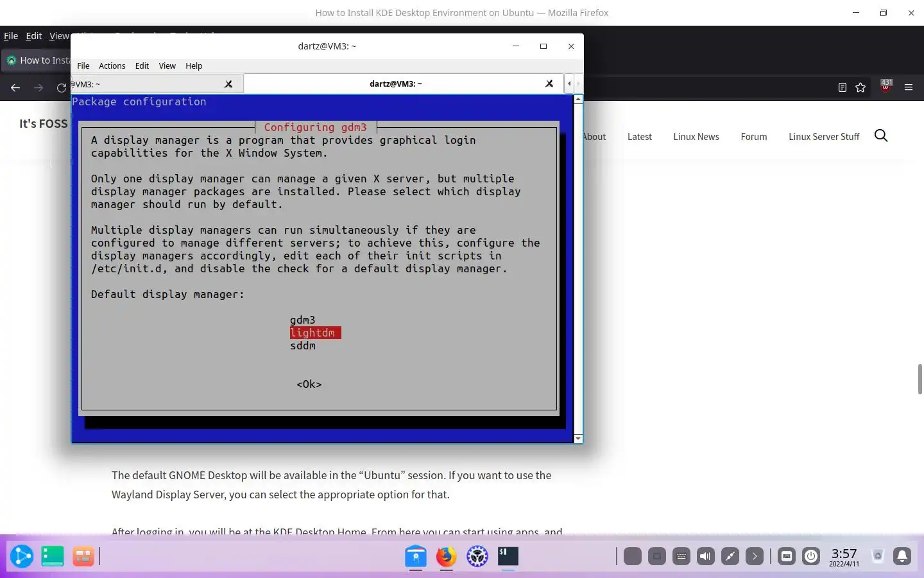The image size is (924, 578).
Task: Click the green show-desktop icon in taskbar
Action: click(52, 556)
